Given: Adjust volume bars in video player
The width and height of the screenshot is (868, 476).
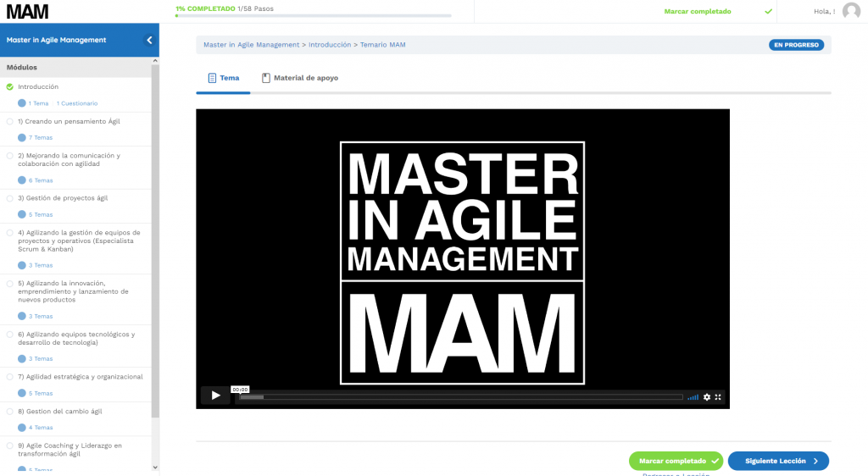Looking at the screenshot, I should (693, 397).
